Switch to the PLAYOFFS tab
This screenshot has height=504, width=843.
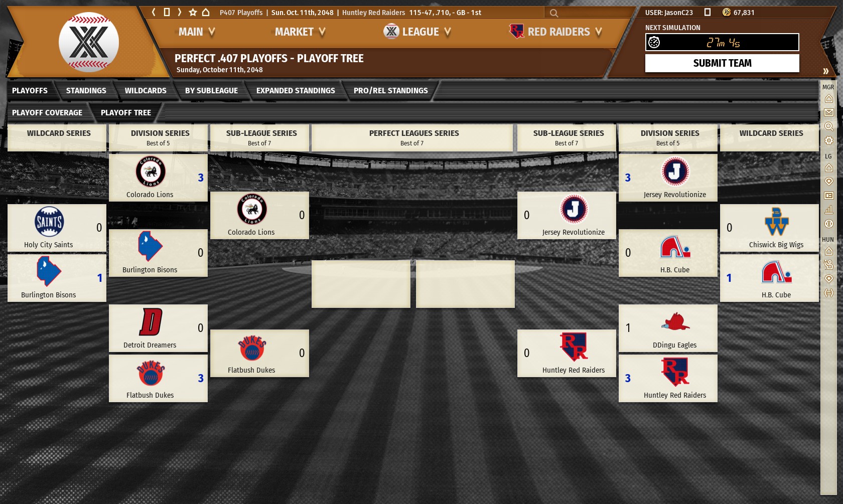click(30, 91)
